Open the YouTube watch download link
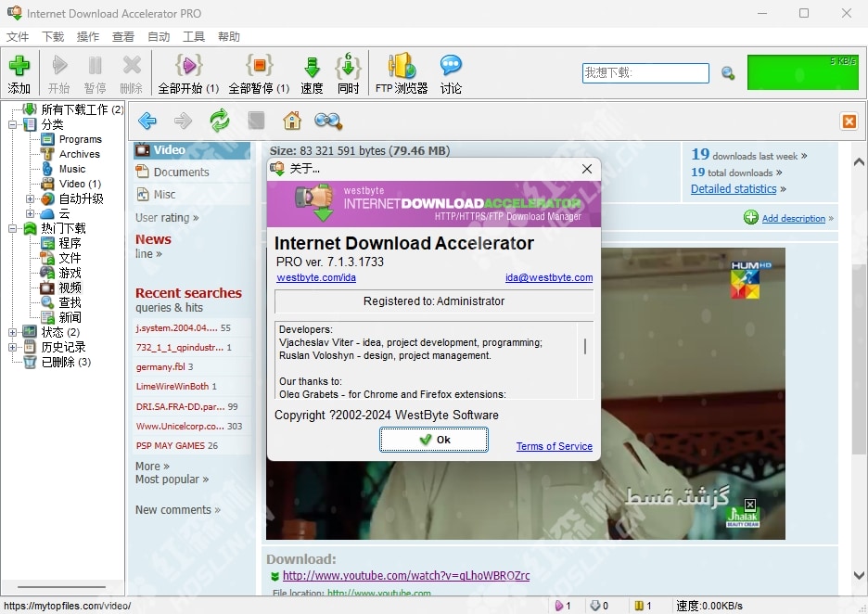Viewport: 868px width, 614px height. pyautogui.click(x=406, y=576)
